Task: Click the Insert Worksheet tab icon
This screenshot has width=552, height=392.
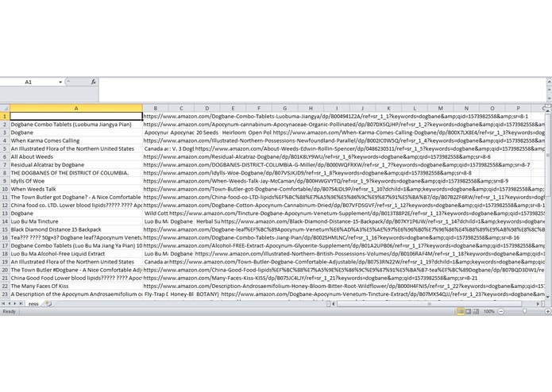Action: pyautogui.click(x=48, y=304)
